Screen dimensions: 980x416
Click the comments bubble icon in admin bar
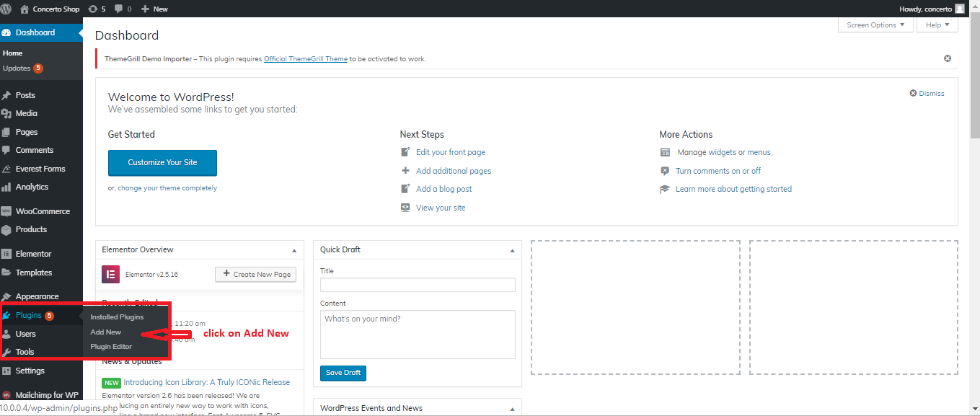[119, 9]
